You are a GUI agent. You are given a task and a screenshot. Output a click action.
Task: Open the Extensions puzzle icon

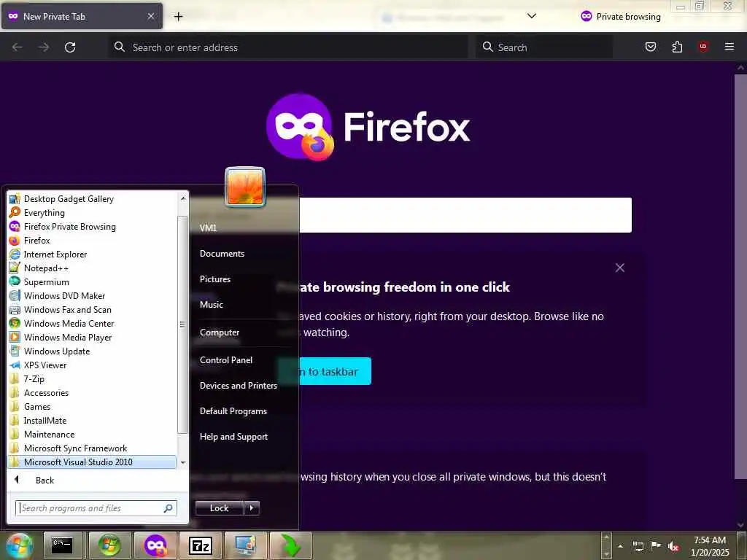(x=677, y=47)
